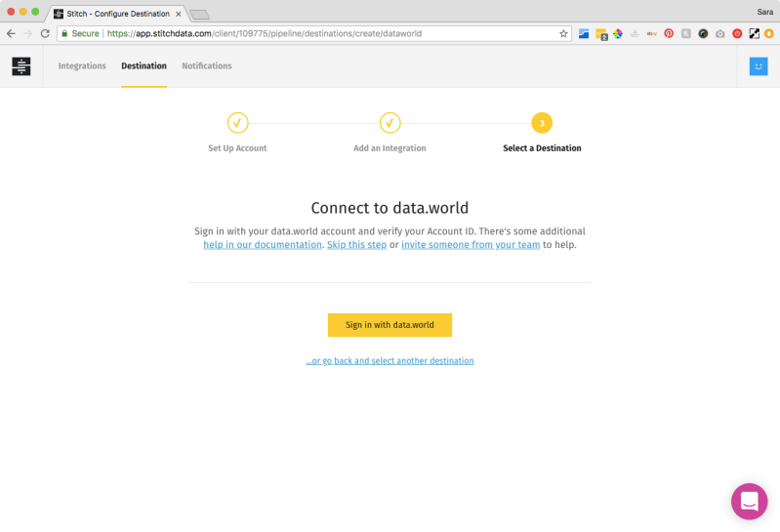
Task: Bookmark this page with the star icon
Action: pos(563,34)
